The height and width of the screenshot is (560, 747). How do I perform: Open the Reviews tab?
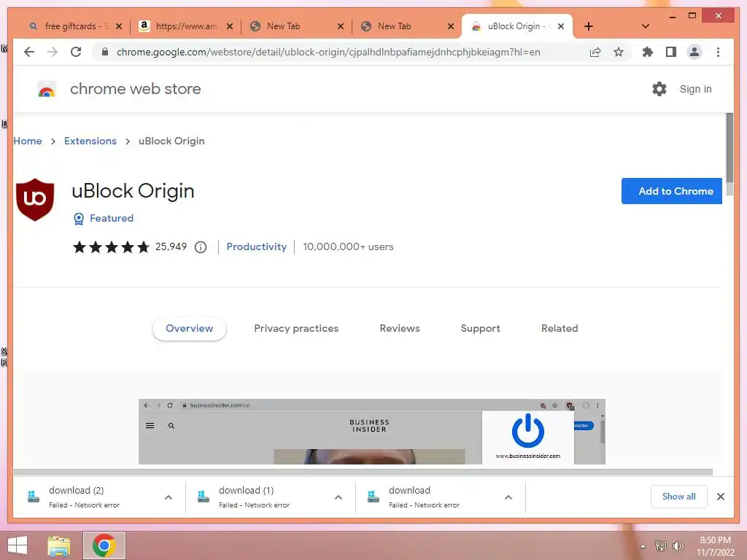tap(400, 329)
